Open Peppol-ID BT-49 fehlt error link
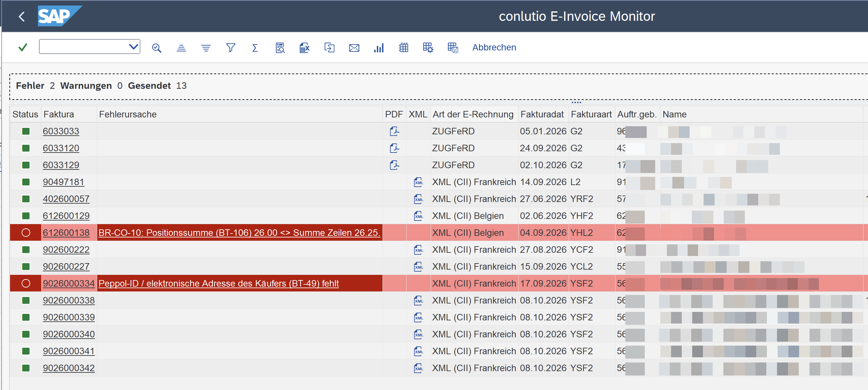This screenshot has width=868, height=390. click(218, 283)
